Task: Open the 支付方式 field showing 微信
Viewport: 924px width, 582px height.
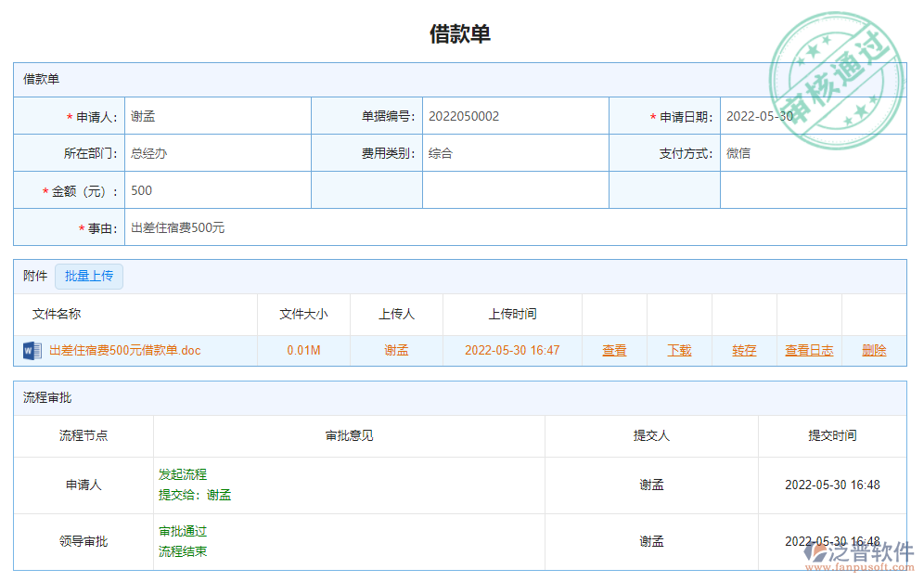Action: [813, 154]
